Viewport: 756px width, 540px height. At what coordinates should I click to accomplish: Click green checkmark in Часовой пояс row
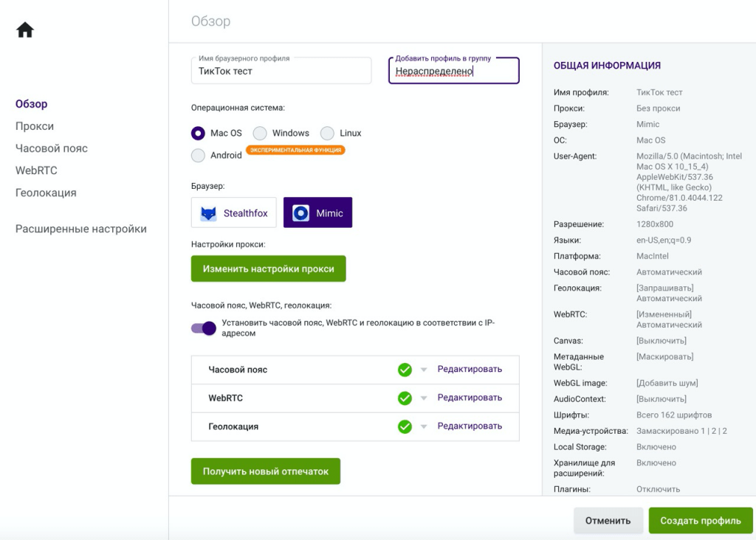coord(405,370)
